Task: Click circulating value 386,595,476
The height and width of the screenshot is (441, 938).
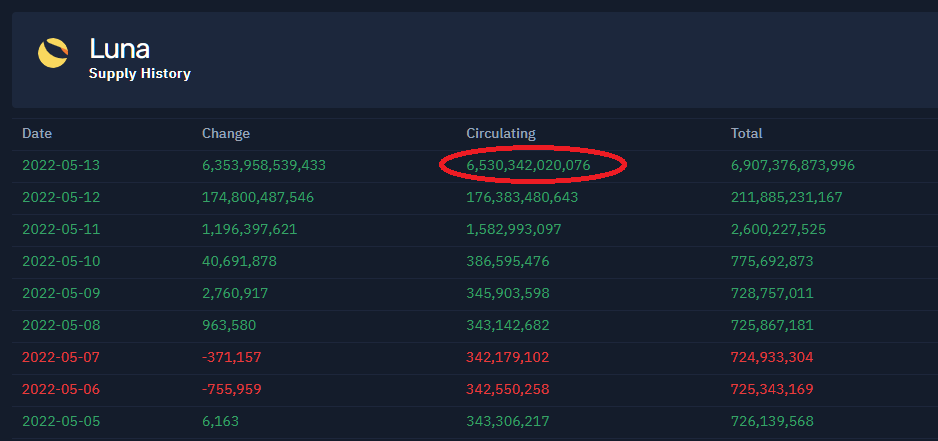Action: click(508, 261)
